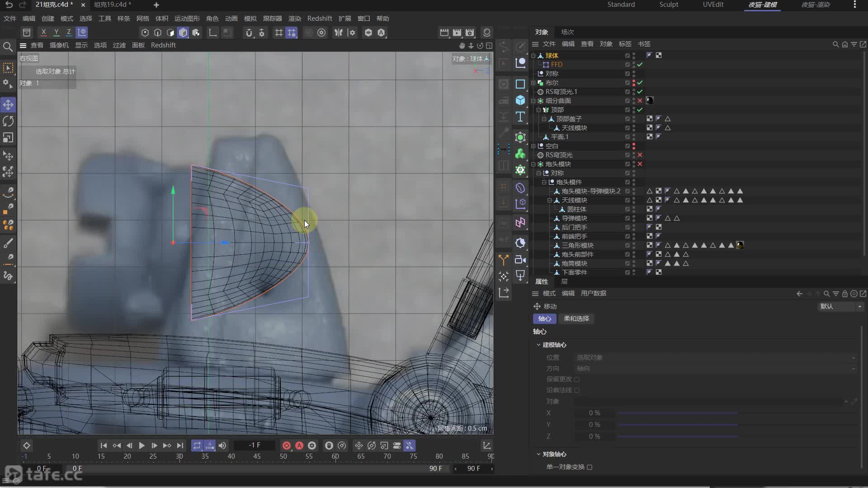Click the Text spline icon
The height and width of the screenshot is (488, 868).
520,117
